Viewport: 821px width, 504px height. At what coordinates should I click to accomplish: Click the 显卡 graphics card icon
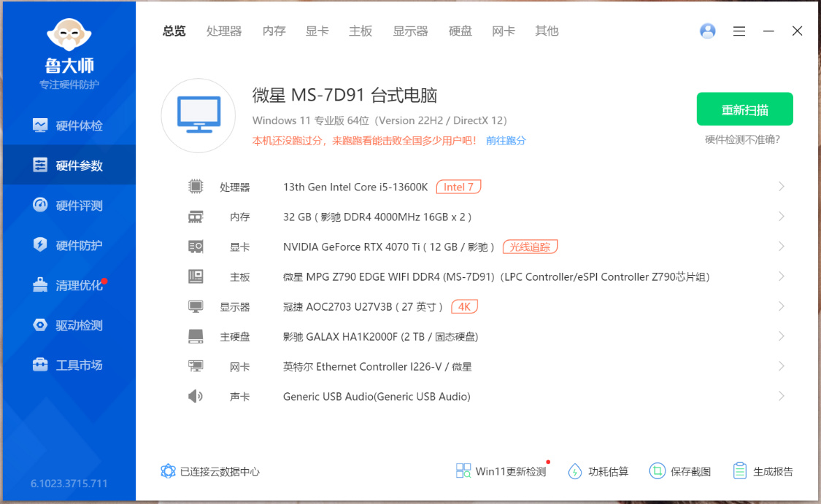click(196, 247)
